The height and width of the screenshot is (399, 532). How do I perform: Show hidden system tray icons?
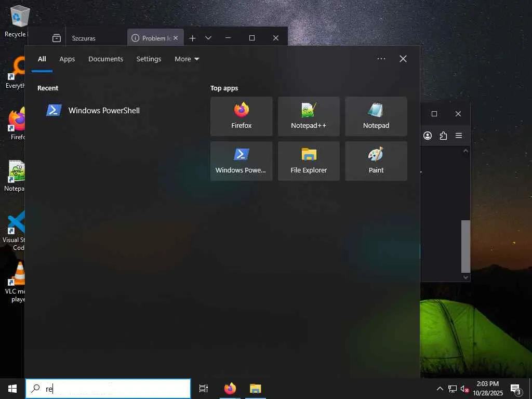440,389
